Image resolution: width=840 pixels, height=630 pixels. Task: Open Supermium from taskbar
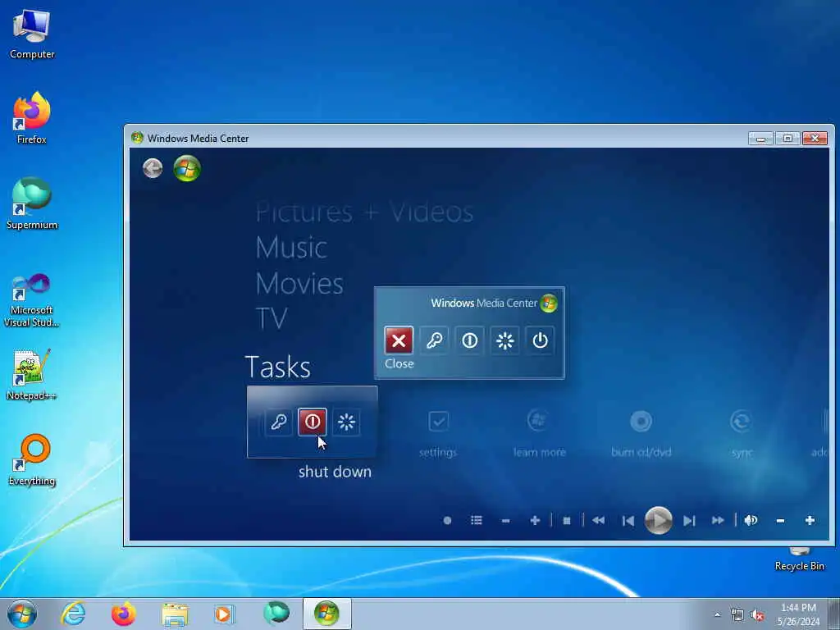(x=276, y=614)
